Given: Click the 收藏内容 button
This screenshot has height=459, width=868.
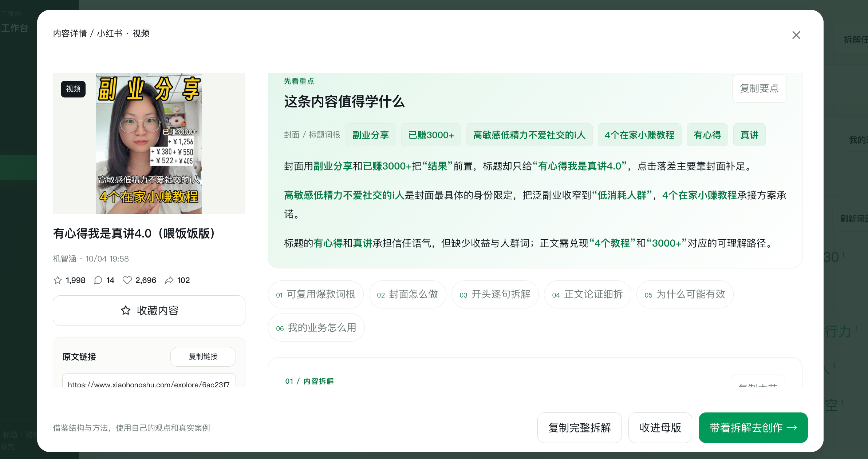Looking at the screenshot, I should 149,311.
